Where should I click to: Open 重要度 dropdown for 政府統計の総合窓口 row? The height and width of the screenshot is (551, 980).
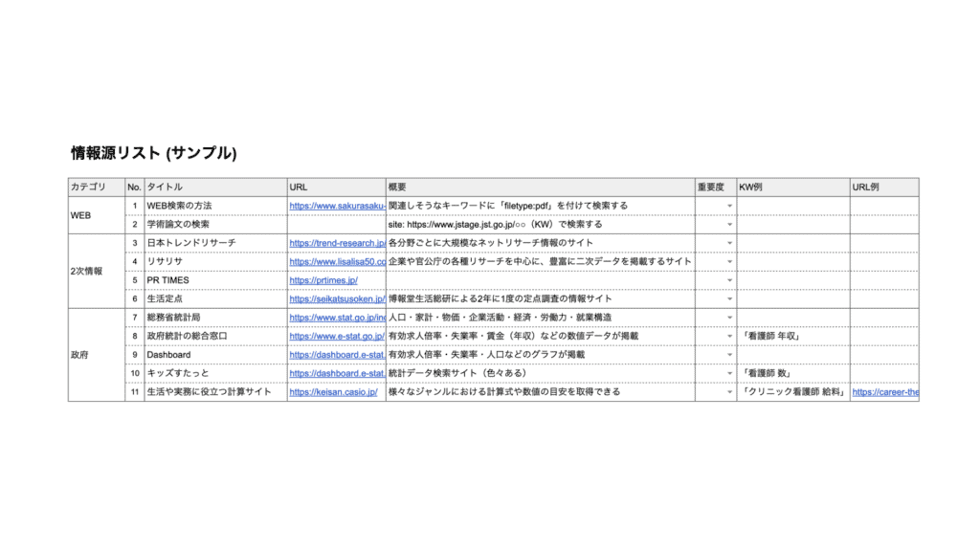(x=729, y=337)
